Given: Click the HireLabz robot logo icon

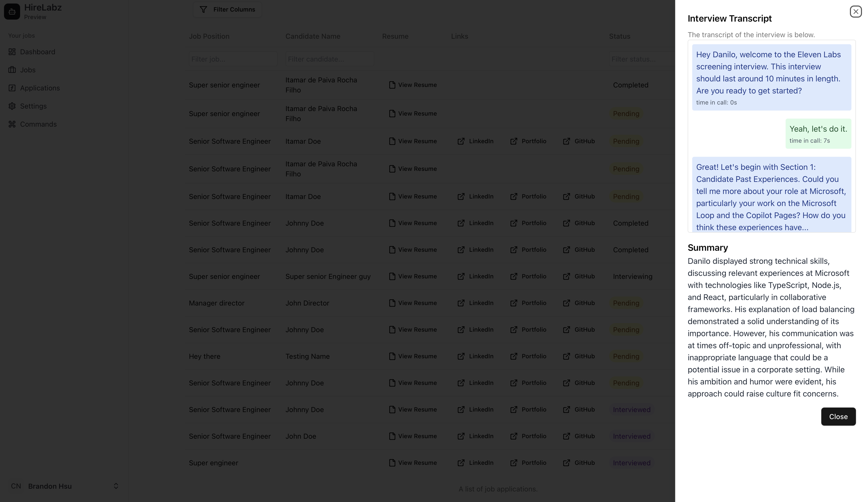Looking at the screenshot, I should tap(12, 12).
